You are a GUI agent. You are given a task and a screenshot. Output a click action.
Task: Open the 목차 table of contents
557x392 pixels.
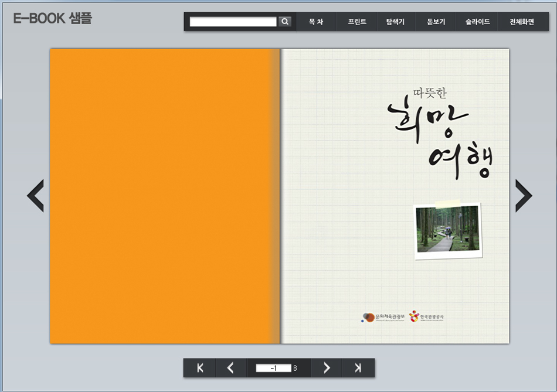pyautogui.click(x=316, y=22)
